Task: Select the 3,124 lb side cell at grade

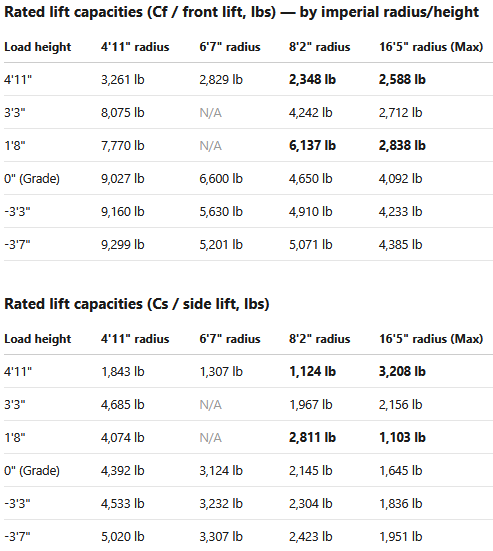Action: coord(221,471)
